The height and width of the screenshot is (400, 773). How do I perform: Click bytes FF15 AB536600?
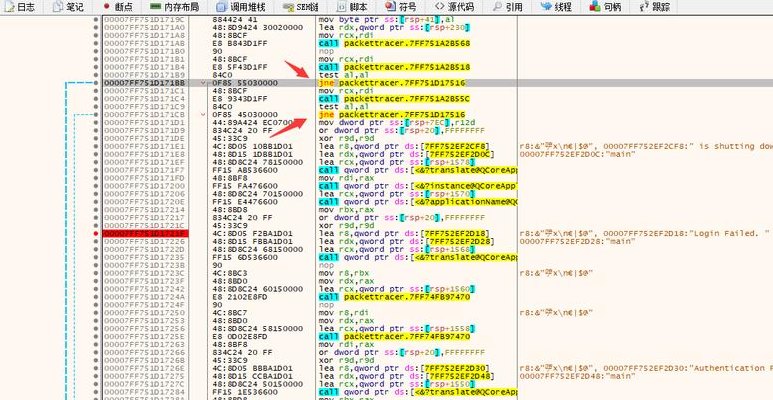(x=245, y=170)
